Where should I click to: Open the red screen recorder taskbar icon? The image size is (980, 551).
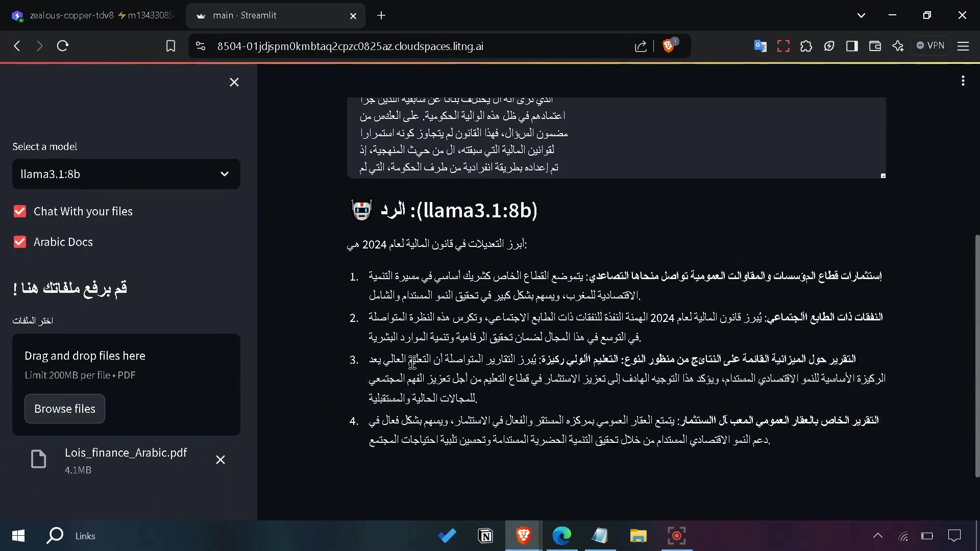click(x=677, y=536)
